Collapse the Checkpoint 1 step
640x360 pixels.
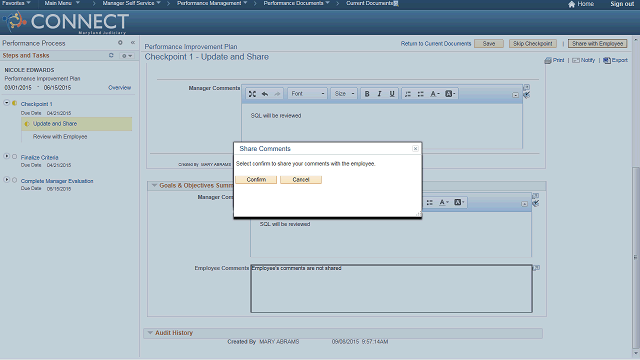pyautogui.click(x=7, y=103)
